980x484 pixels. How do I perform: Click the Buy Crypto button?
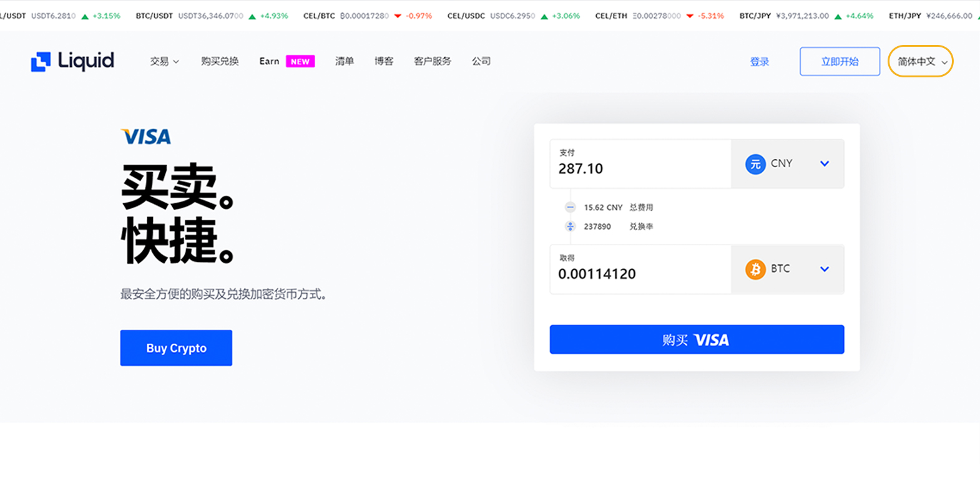coord(176,348)
